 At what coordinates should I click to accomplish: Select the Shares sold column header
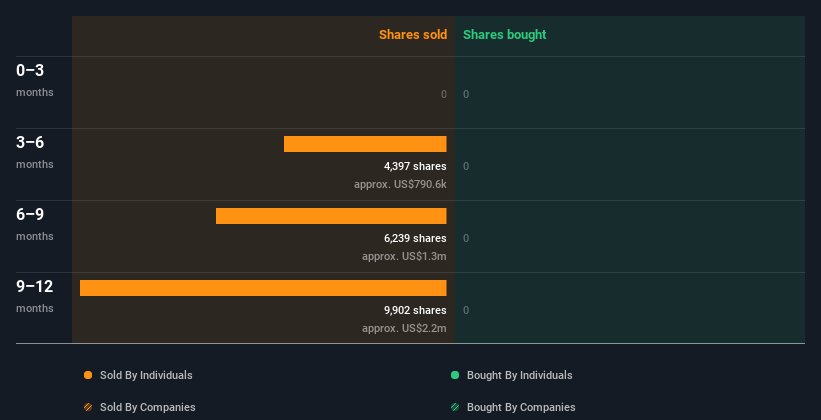pyautogui.click(x=413, y=35)
